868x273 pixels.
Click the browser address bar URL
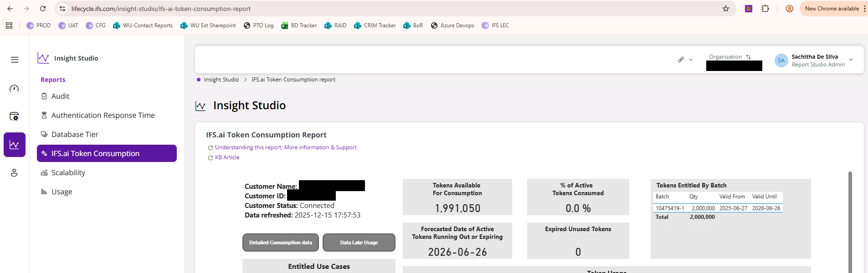click(161, 9)
